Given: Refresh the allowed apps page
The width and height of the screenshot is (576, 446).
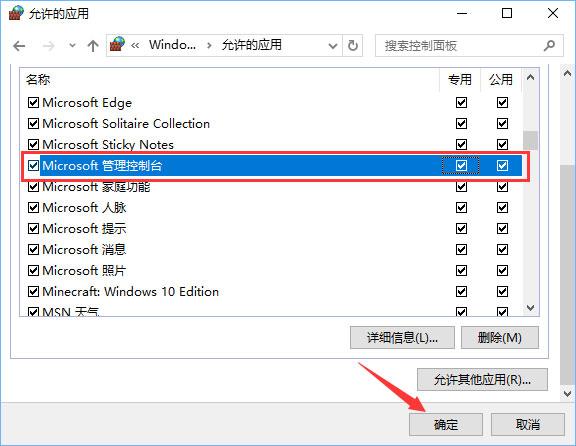Looking at the screenshot, I should (353, 46).
